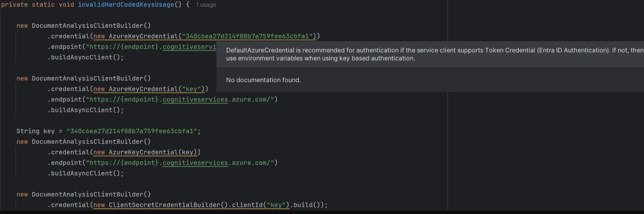
Task: Click the DefaultAzureCredential recommendation tooltip text
Action: tap(435, 54)
